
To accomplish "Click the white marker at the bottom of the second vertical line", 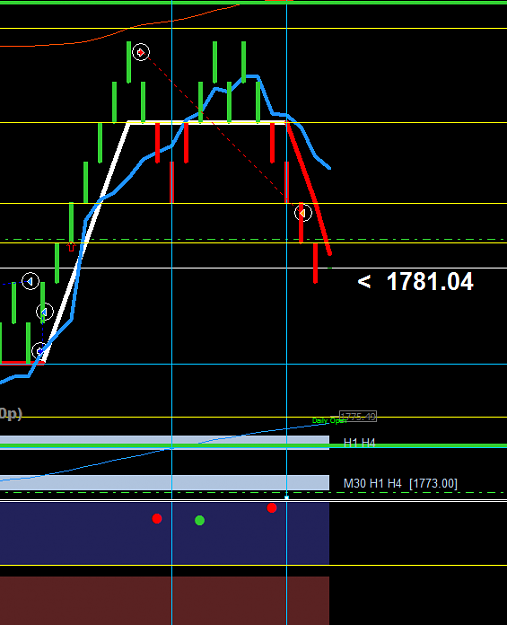I will pyautogui.click(x=287, y=497).
